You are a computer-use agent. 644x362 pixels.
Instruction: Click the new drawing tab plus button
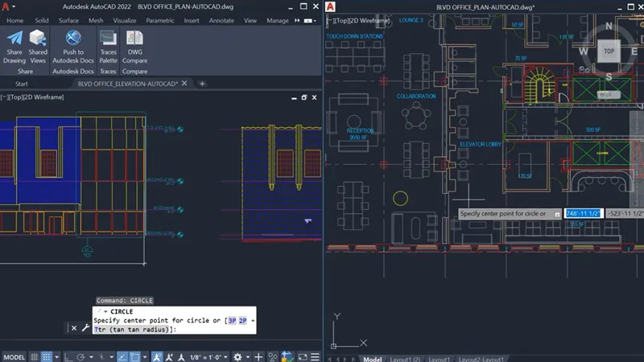point(202,84)
